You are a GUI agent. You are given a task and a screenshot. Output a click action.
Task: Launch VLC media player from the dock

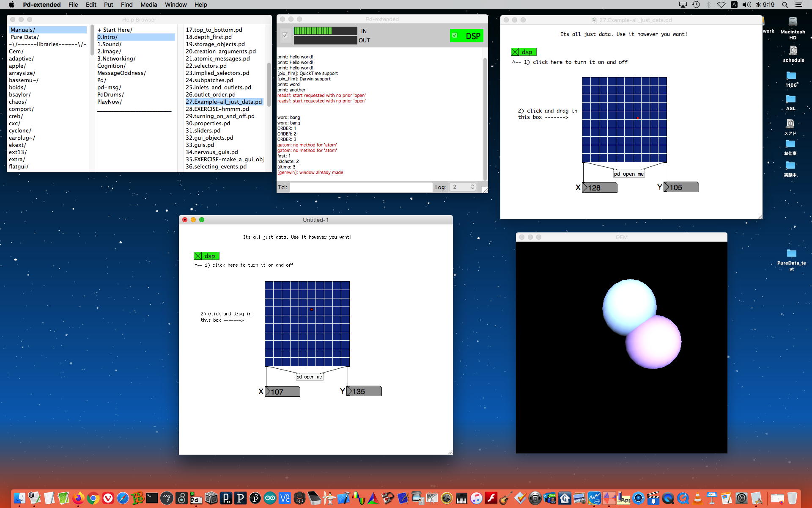point(697,498)
